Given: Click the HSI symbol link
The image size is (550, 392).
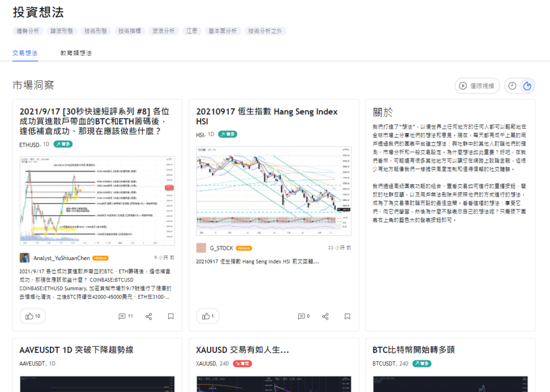Looking at the screenshot, I should point(200,135).
